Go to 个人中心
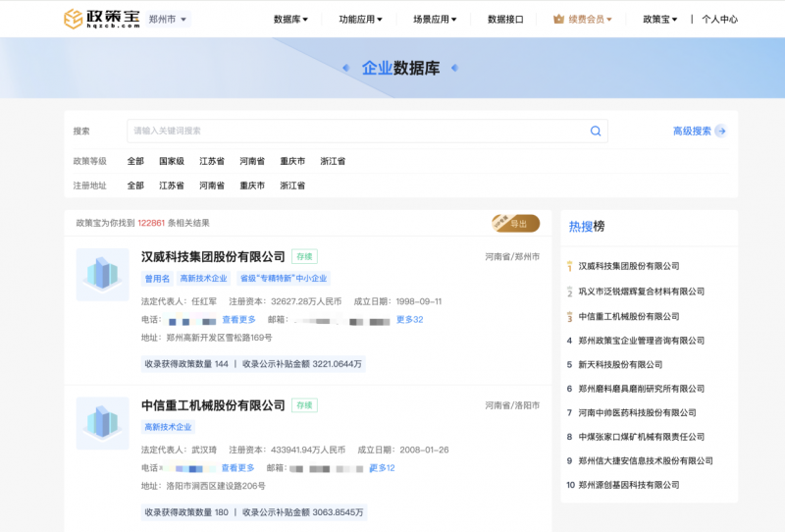The image size is (785, 532). point(719,19)
